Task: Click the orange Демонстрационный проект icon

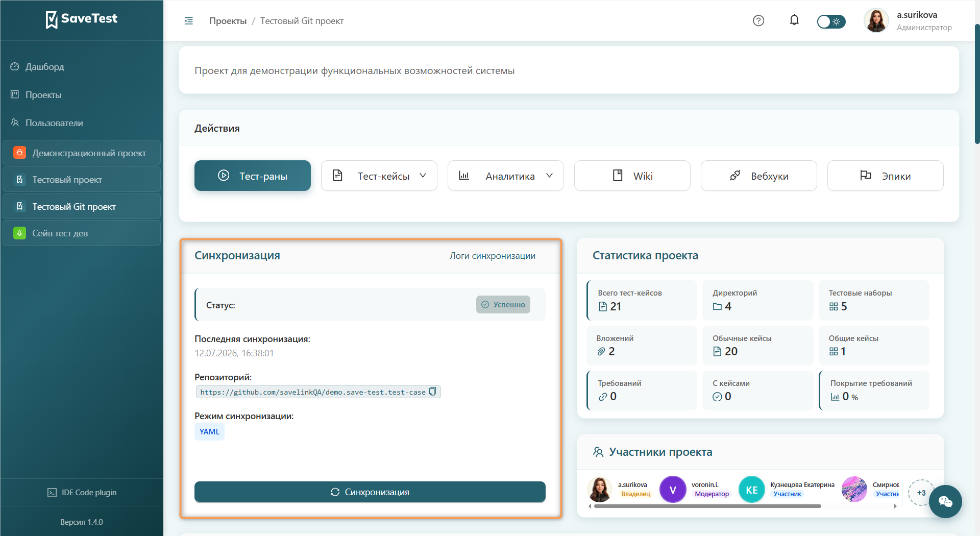Action: pyautogui.click(x=19, y=153)
